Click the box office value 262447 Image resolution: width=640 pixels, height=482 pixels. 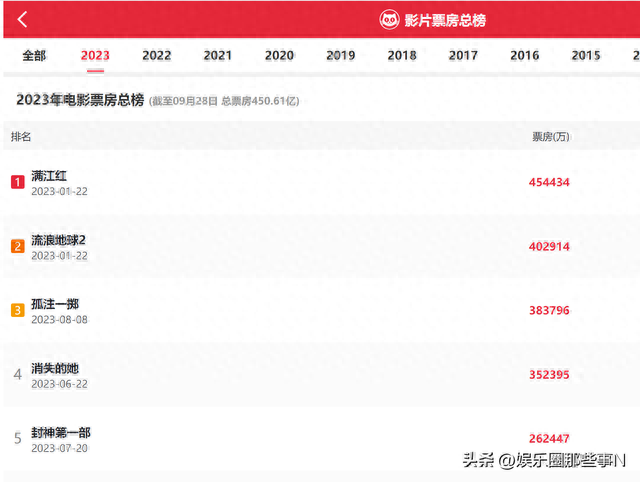pyautogui.click(x=549, y=439)
